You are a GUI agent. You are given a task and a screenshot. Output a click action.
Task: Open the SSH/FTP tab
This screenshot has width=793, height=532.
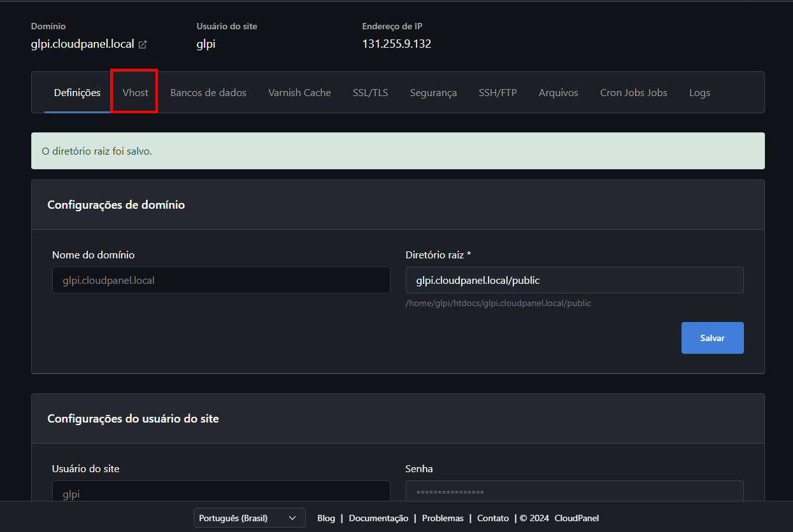(x=497, y=93)
